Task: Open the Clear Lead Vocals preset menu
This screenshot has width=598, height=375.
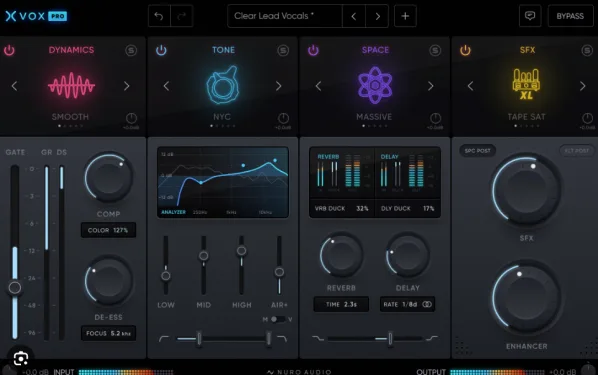Action: click(x=285, y=16)
